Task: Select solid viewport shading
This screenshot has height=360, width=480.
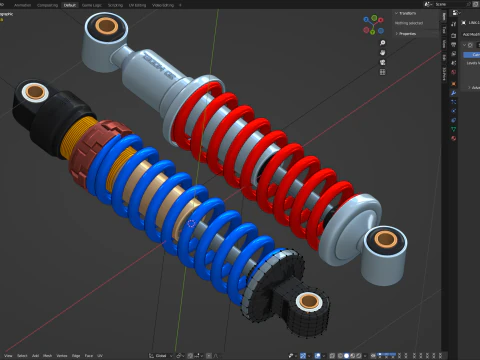Action: tap(347, 356)
